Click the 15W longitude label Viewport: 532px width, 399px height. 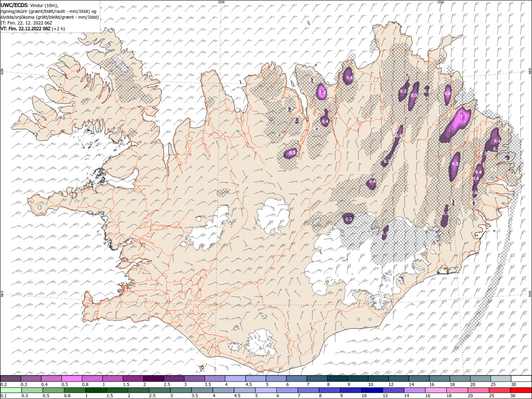[x=440, y=2]
